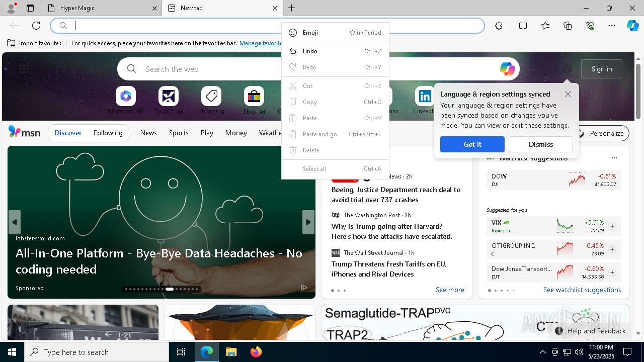The width and height of the screenshot is (644, 362).
Task: Close the language settings synced popup
Action: pyautogui.click(x=568, y=94)
